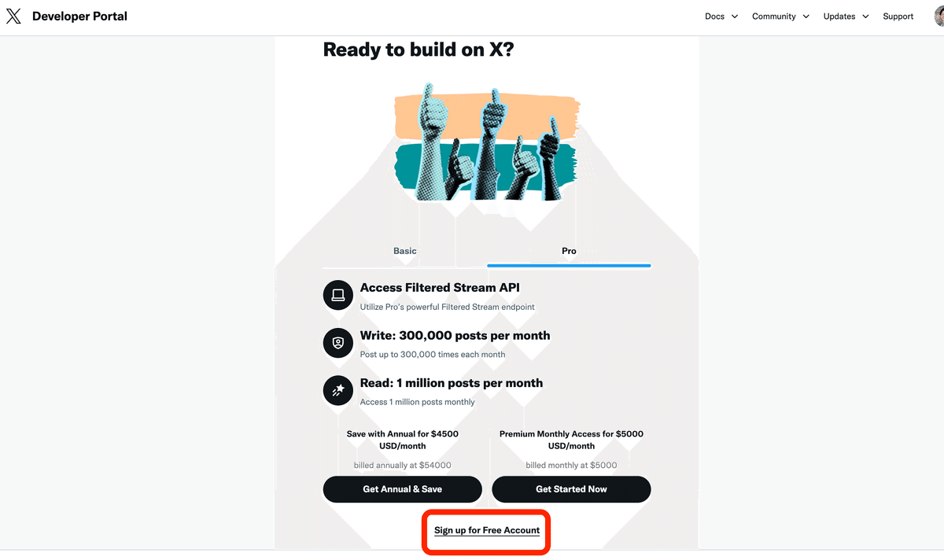The height and width of the screenshot is (560, 944).
Task: Expand the Docs dropdown menu
Action: 721,17
